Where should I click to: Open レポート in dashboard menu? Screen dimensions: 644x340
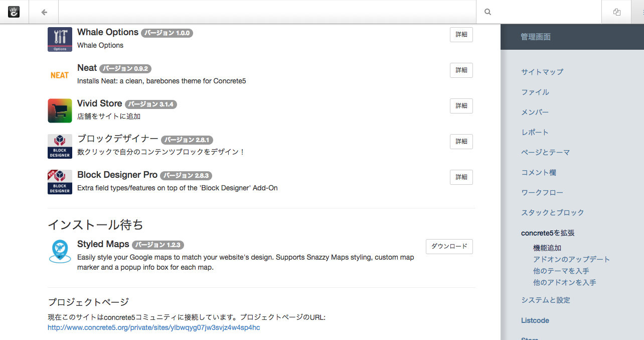[x=535, y=132]
